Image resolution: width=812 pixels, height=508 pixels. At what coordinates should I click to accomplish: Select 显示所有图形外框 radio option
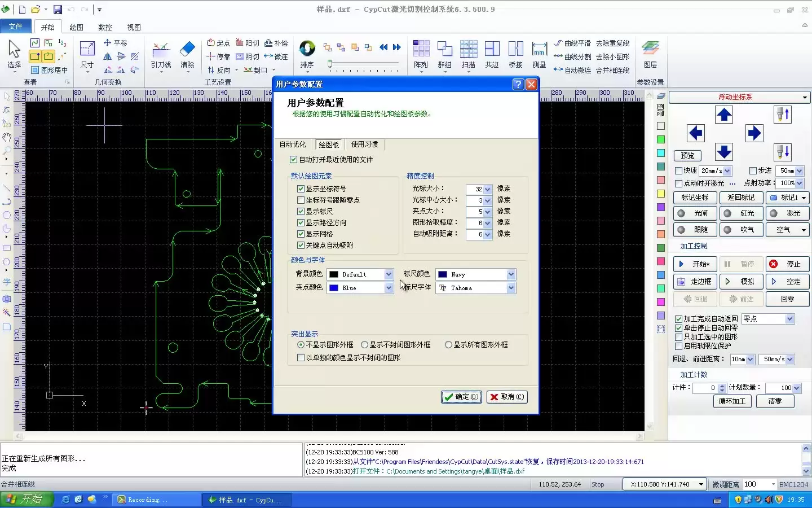pos(448,345)
